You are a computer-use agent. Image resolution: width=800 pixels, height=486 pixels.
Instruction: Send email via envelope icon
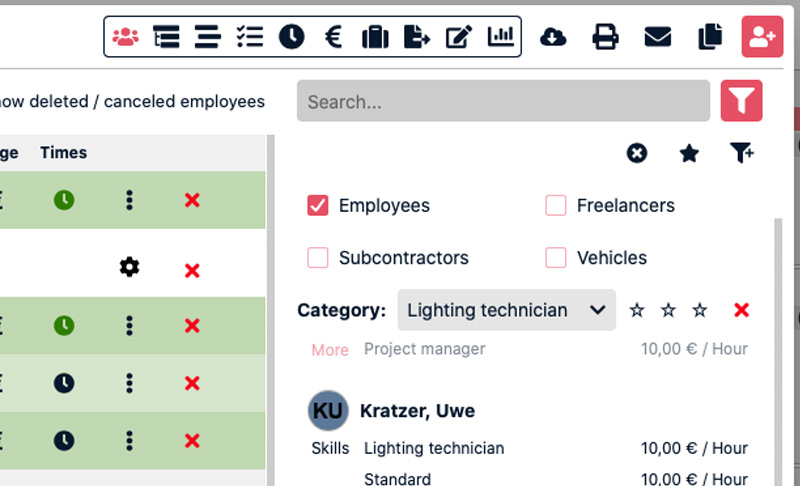pos(657,37)
